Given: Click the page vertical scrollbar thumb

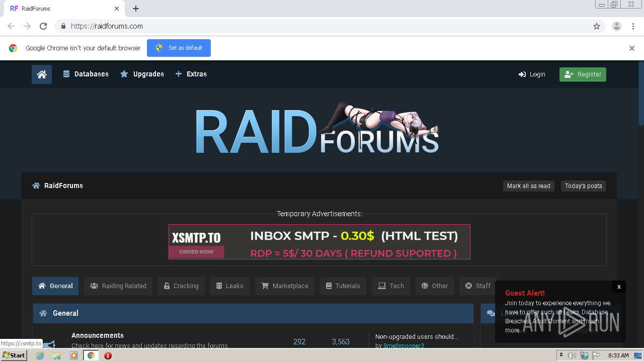Looking at the screenshot, I should click(x=641, y=94).
